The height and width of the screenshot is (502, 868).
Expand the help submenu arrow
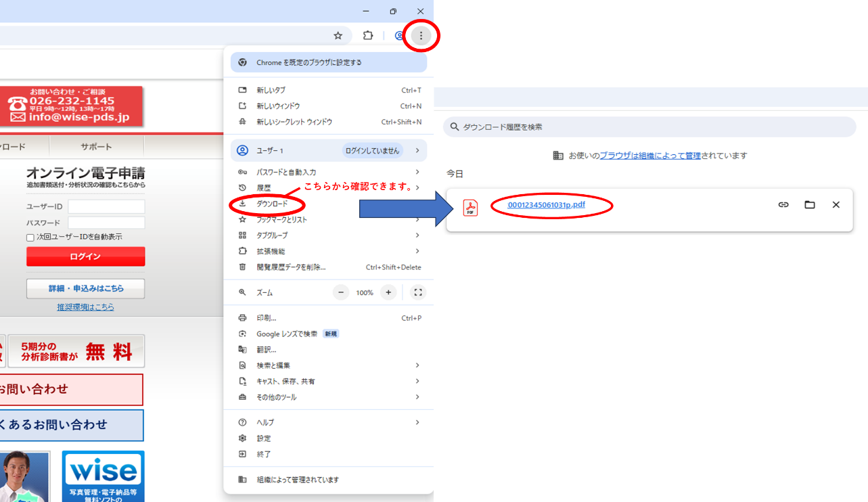tap(417, 422)
